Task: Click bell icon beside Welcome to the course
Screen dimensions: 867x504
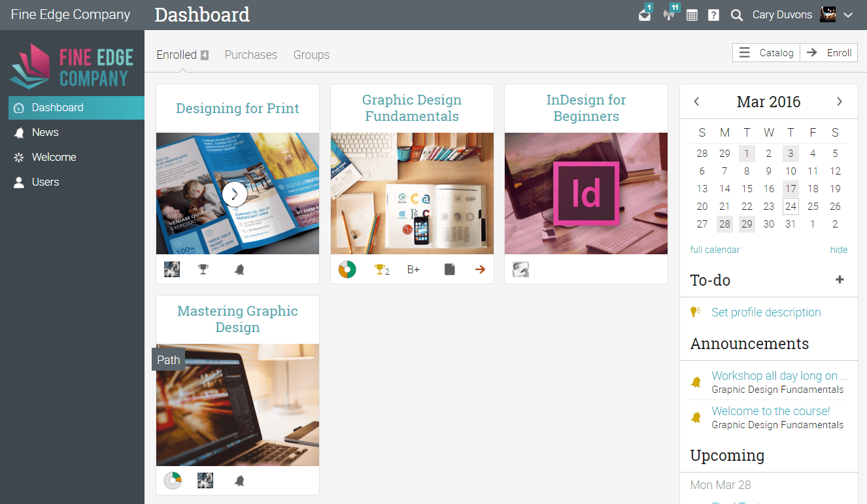Action: 696,417
